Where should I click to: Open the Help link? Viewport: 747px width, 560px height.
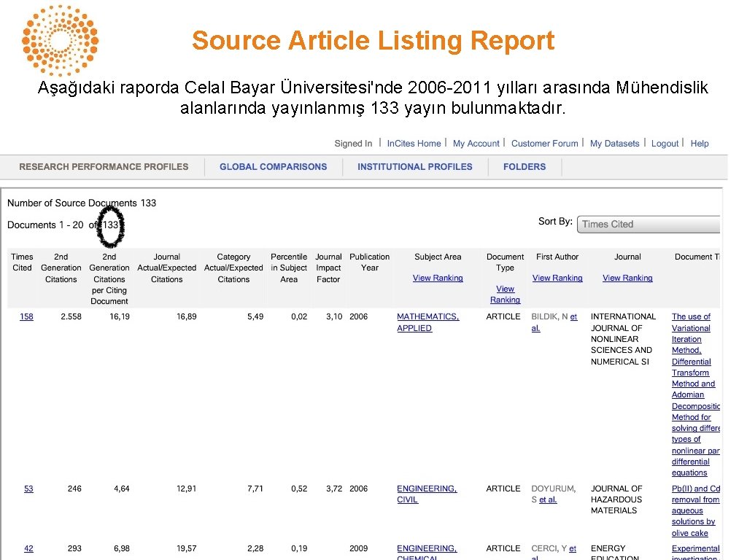click(700, 144)
